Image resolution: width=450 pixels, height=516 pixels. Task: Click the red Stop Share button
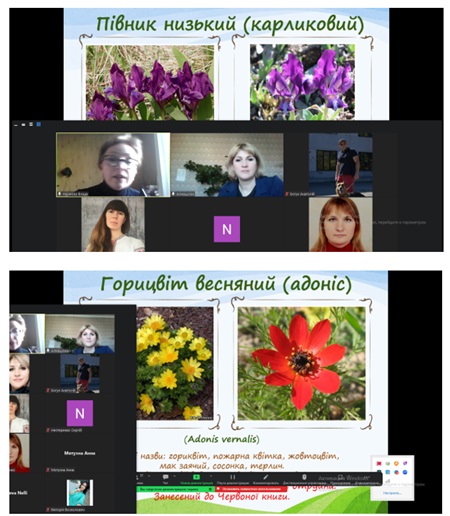[x=251, y=489]
